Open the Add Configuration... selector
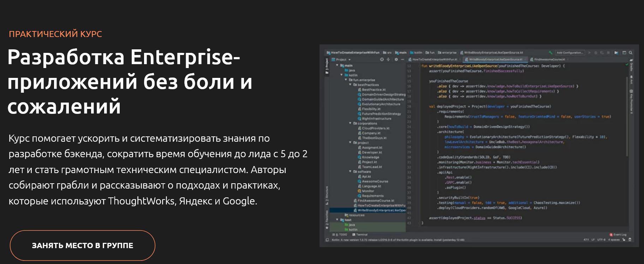This screenshot has height=264, width=644. (570, 53)
